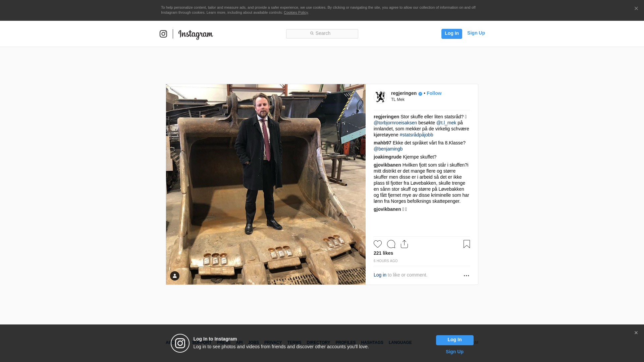Open regjeringen profile avatar

pyautogui.click(x=380, y=97)
